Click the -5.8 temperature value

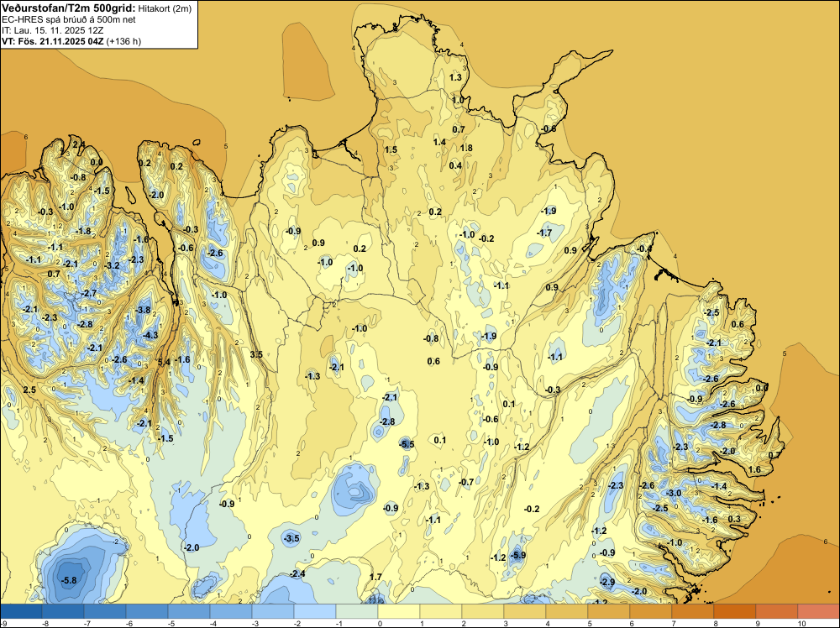tap(69, 580)
